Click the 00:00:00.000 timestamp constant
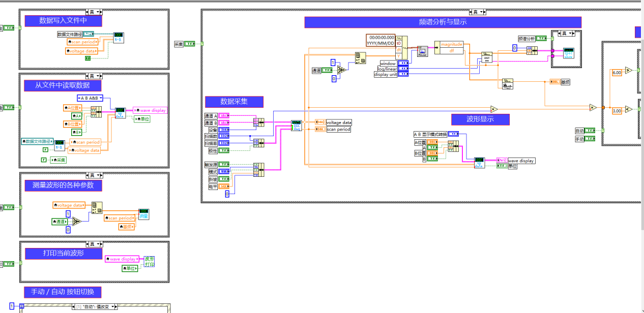This screenshot has height=313, width=644. 381,37
